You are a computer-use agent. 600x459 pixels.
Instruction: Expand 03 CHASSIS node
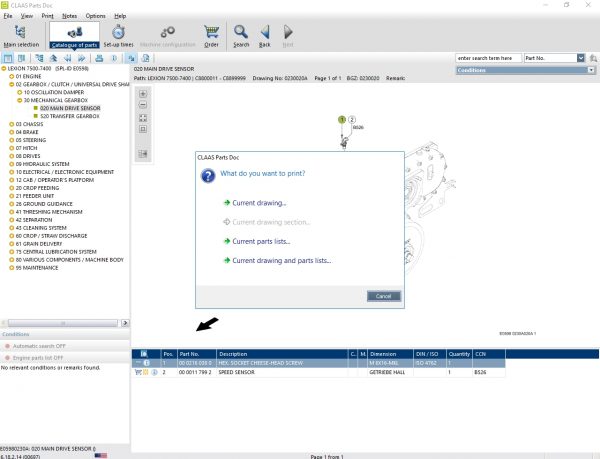point(11,124)
